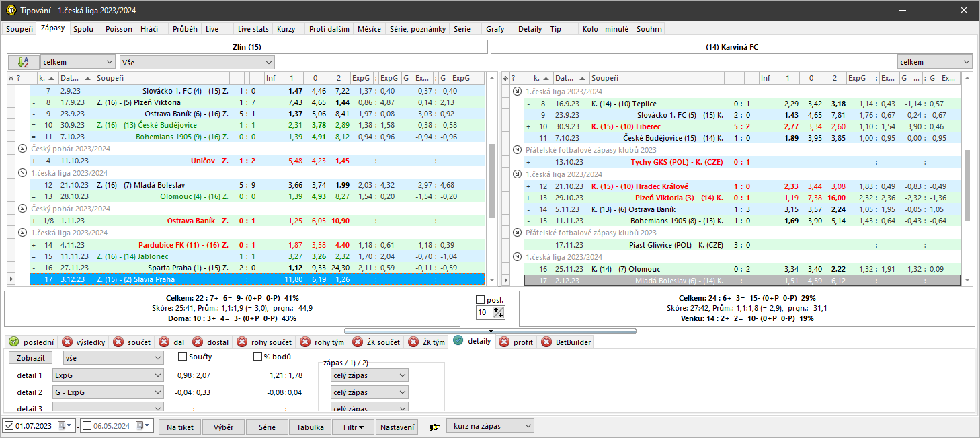Switch to the Soupeři tab
The width and height of the screenshot is (980, 438).
click(18, 29)
